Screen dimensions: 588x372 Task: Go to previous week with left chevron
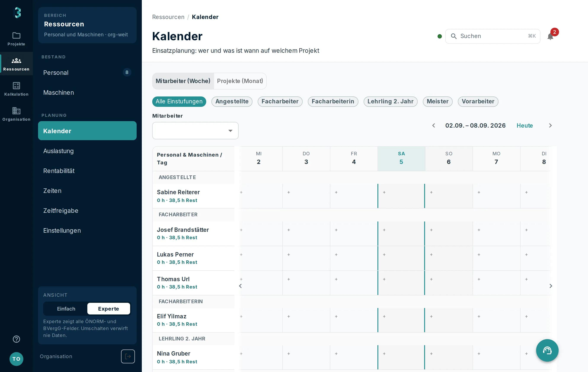click(x=434, y=125)
